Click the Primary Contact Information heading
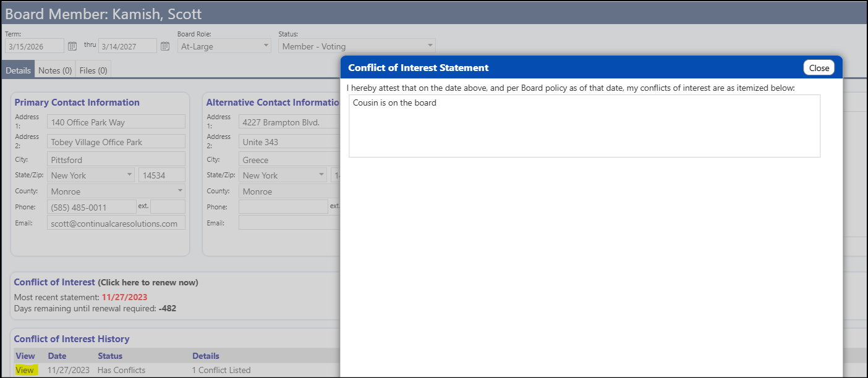This screenshot has height=378, width=868. (x=77, y=103)
